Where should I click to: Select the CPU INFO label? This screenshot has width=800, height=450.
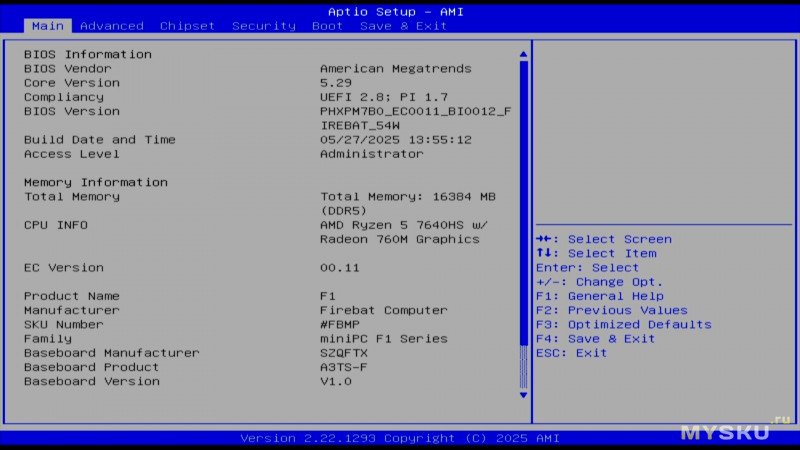pyautogui.click(x=56, y=225)
